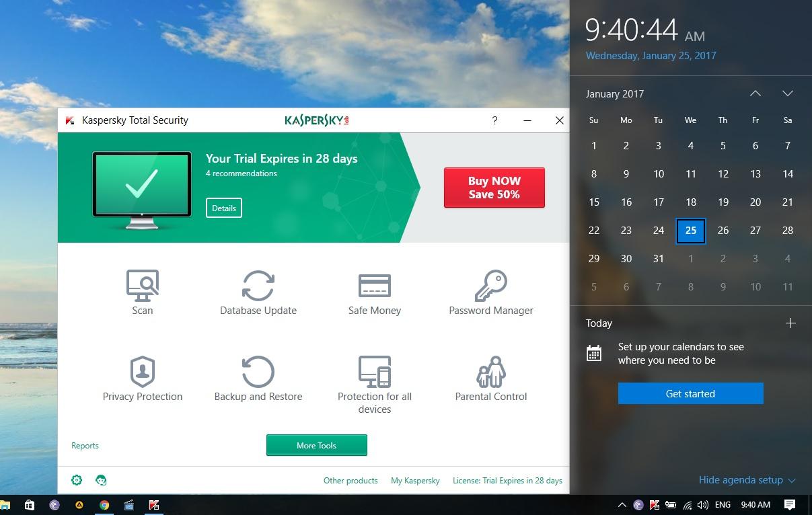This screenshot has width=812, height=515.
Task: Launch Database Update
Action: [x=258, y=292]
